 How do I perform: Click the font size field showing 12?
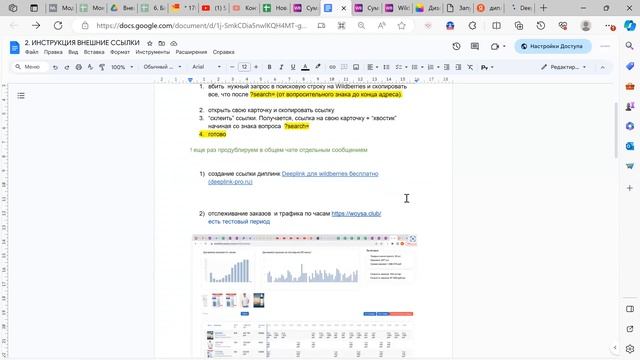click(244, 67)
